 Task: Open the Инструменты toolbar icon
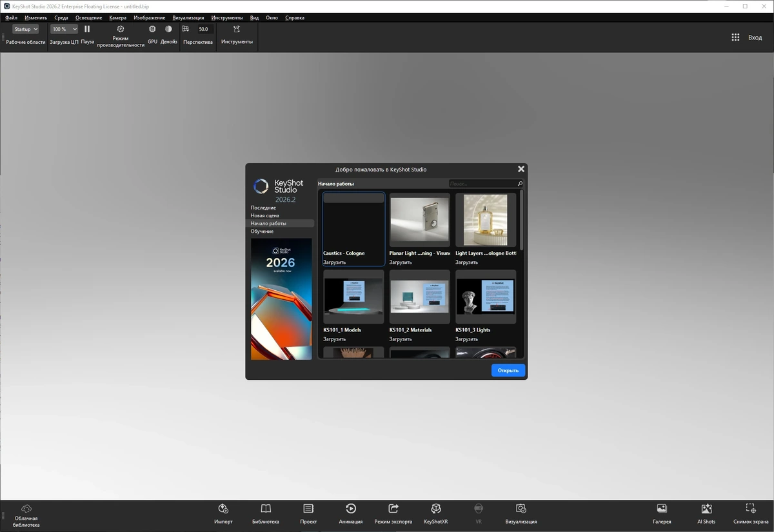(x=237, y=29)
